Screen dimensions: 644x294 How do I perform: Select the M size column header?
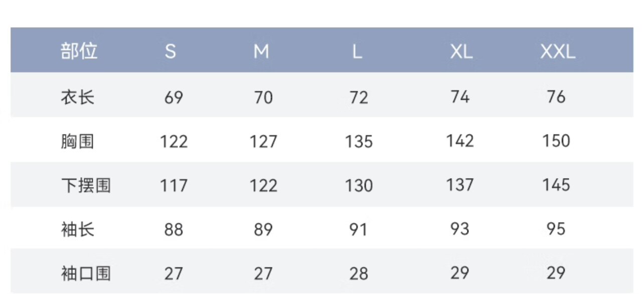(x=261, y=52)
